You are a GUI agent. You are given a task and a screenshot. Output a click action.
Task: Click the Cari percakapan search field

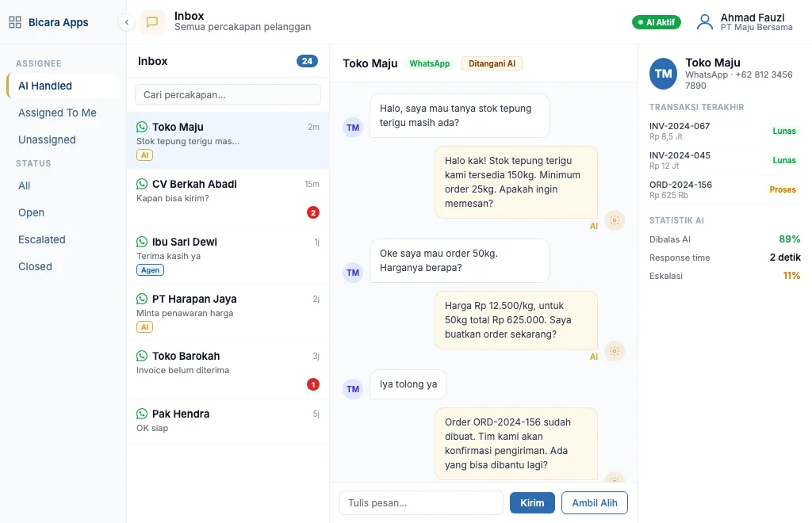228,94
